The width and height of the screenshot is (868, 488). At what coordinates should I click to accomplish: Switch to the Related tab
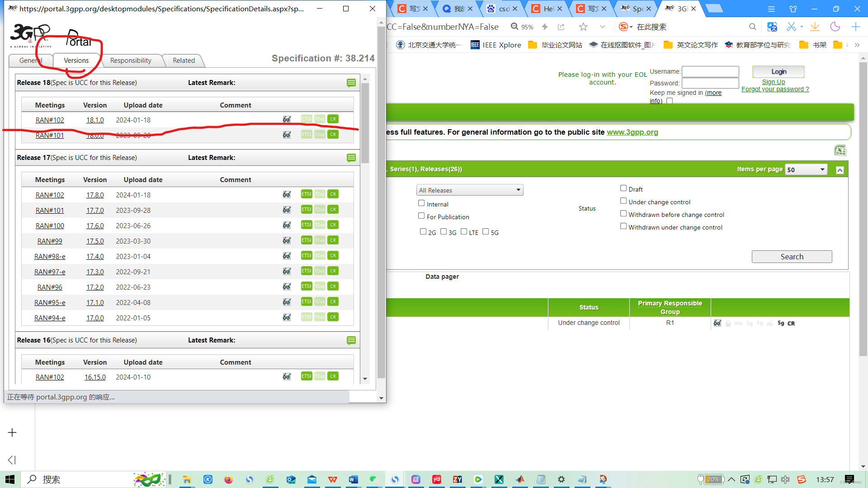(184, 61)
